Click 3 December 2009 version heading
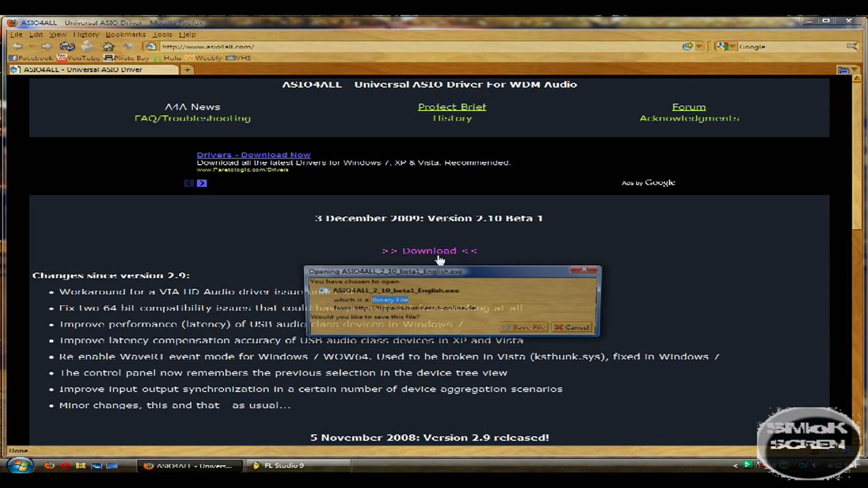The width and height of the screenshot is (868, 488). (429, 218)
